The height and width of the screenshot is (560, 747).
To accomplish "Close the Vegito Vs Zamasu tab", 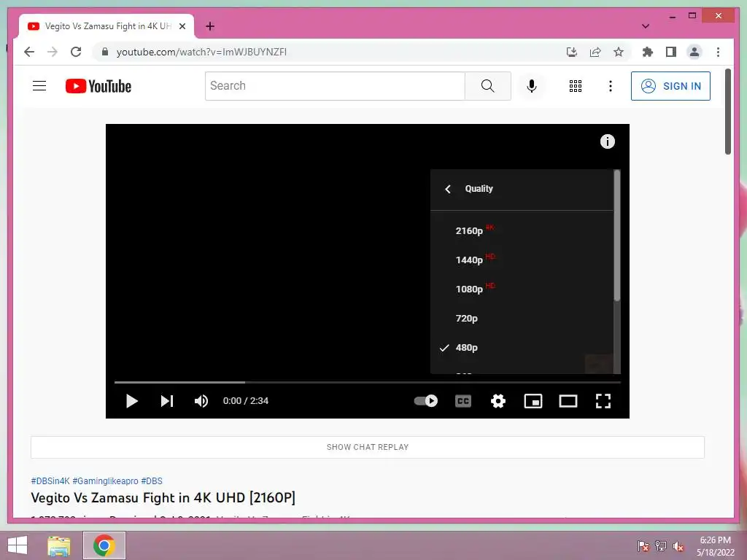I will click(182, 26).
